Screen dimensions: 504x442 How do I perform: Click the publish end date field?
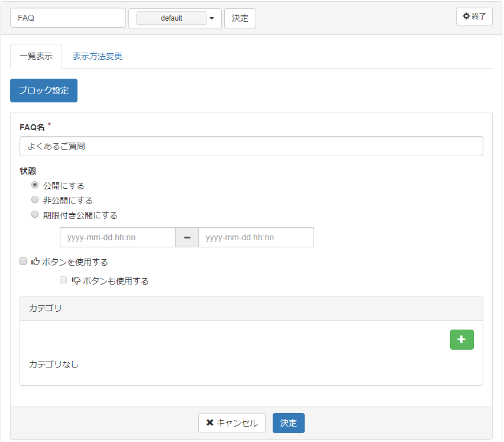[256, 237]
